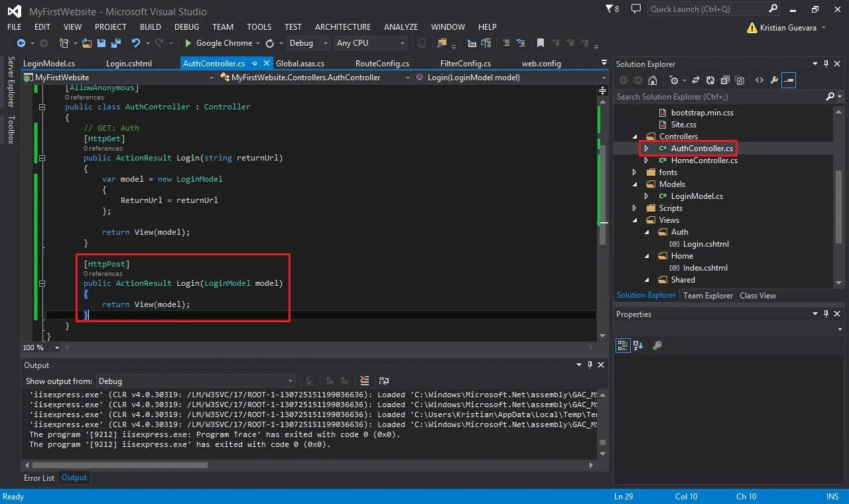Switch to the Global.asax.cs tab
Image resolution: width=849 pixels, height=504 pixels.
pyautogui.click(x=300, y=64)
